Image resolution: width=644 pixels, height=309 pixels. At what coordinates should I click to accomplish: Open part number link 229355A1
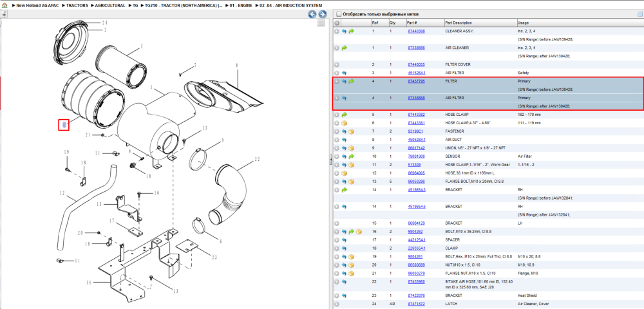pyautogui.click(x=417, y=248)
